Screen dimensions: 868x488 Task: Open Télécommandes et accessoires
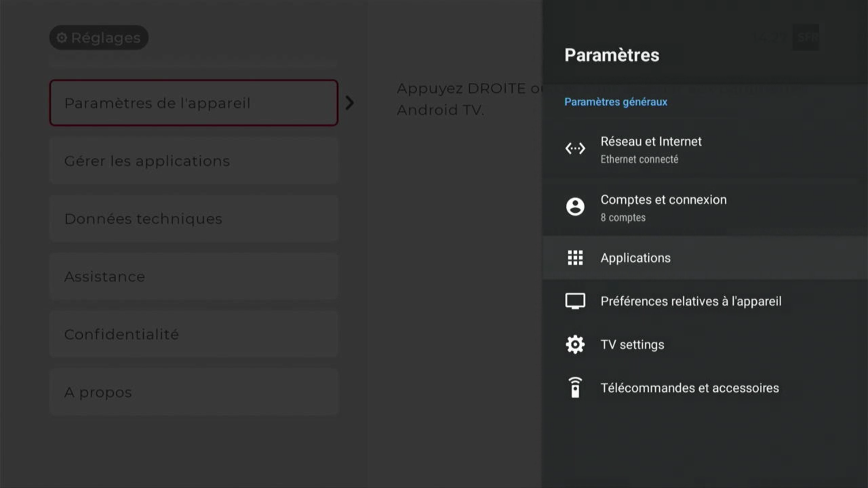click(689, 387)
